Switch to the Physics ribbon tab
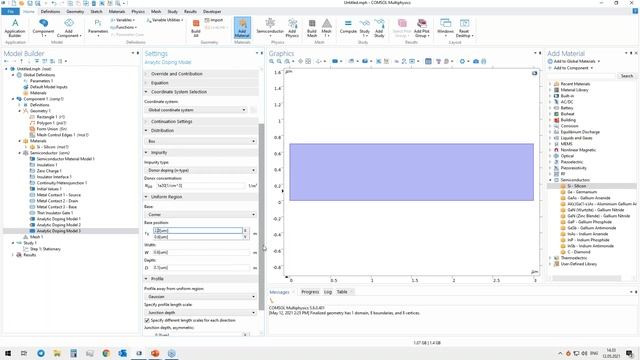Viewport: 640px width, 360px height. point(138,11)
